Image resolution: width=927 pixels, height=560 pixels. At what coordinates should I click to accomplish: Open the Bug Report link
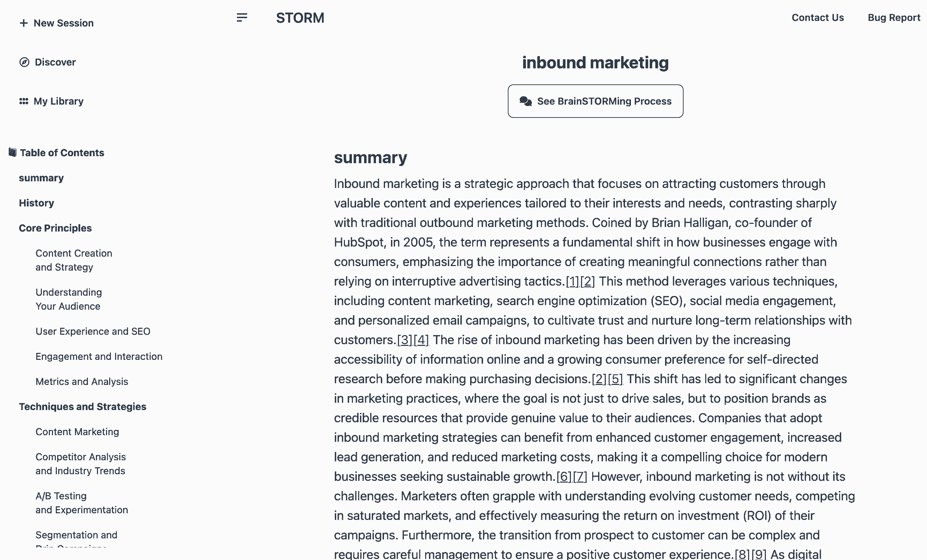[894, 18]
